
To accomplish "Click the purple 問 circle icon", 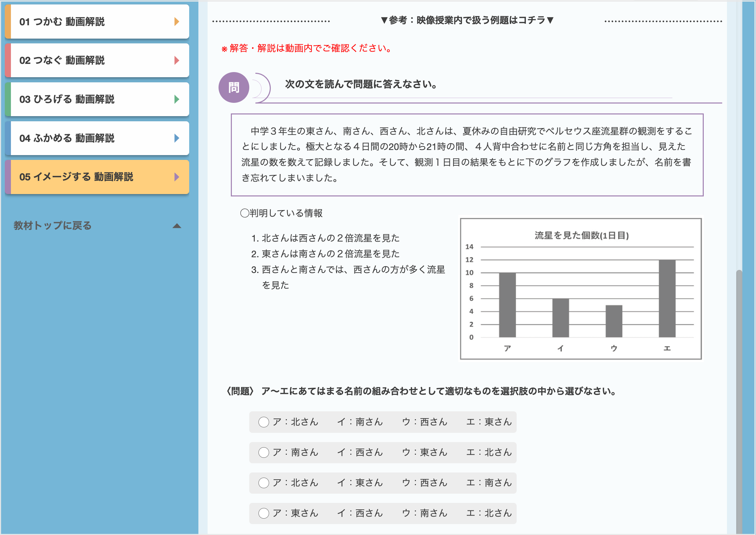I will (x=234, y=87).
